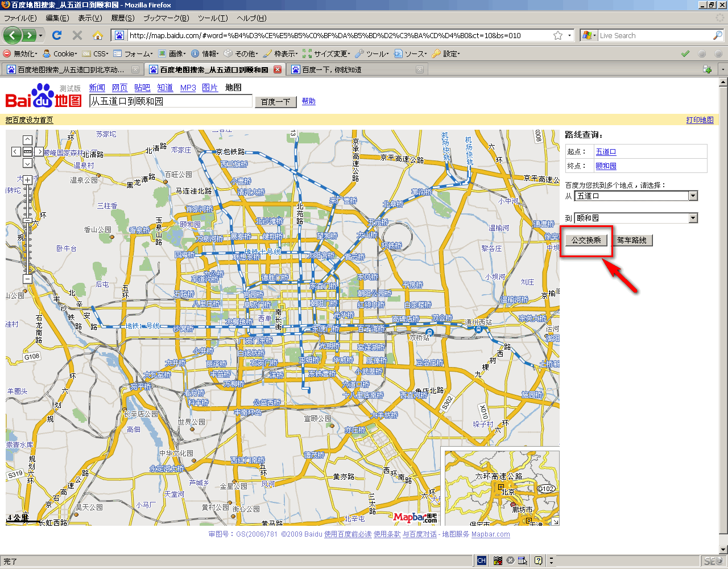Click the 颐和园 end point link
The width and height of the screenshot is (728, 569).
click(606, 166)
